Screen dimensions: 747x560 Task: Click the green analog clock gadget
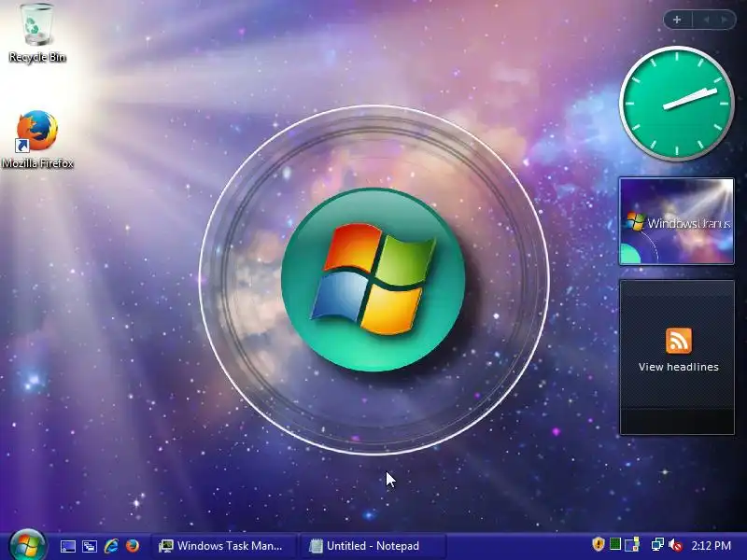pos(676,104)
